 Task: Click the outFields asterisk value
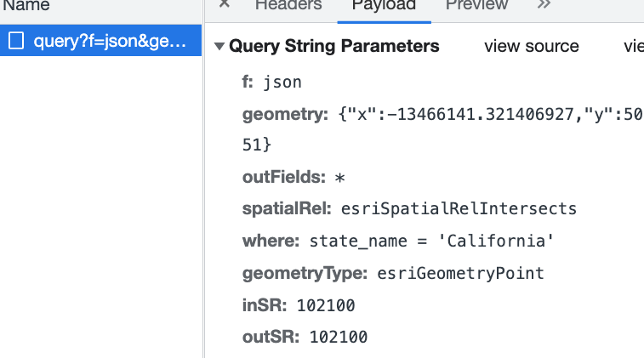pos(339,177)
